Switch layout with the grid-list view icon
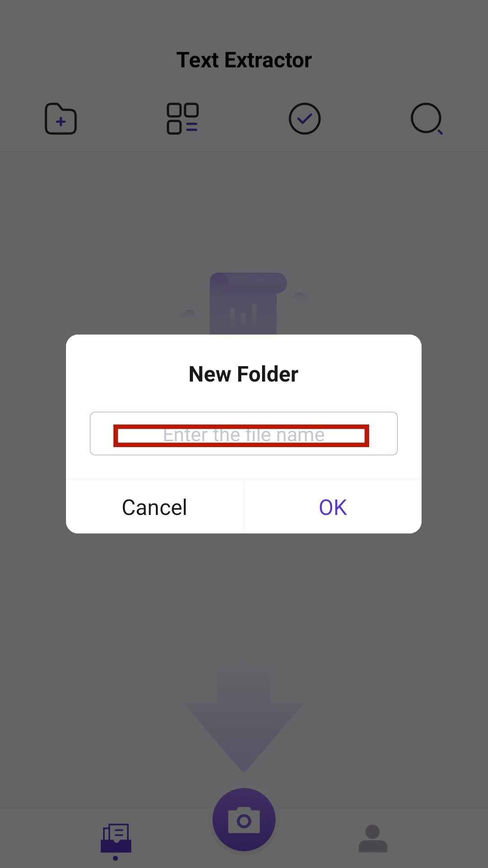 click(183, 119)
